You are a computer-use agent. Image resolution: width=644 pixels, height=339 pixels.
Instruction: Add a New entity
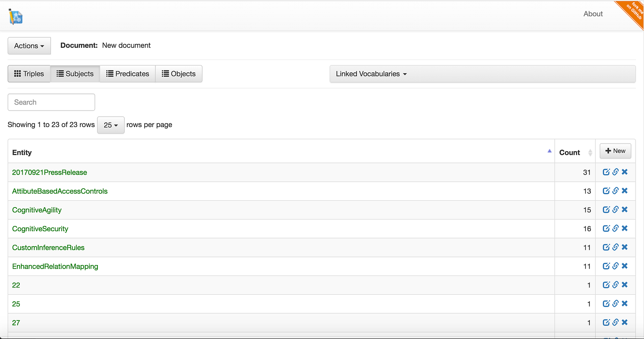(x=615, y=151)
